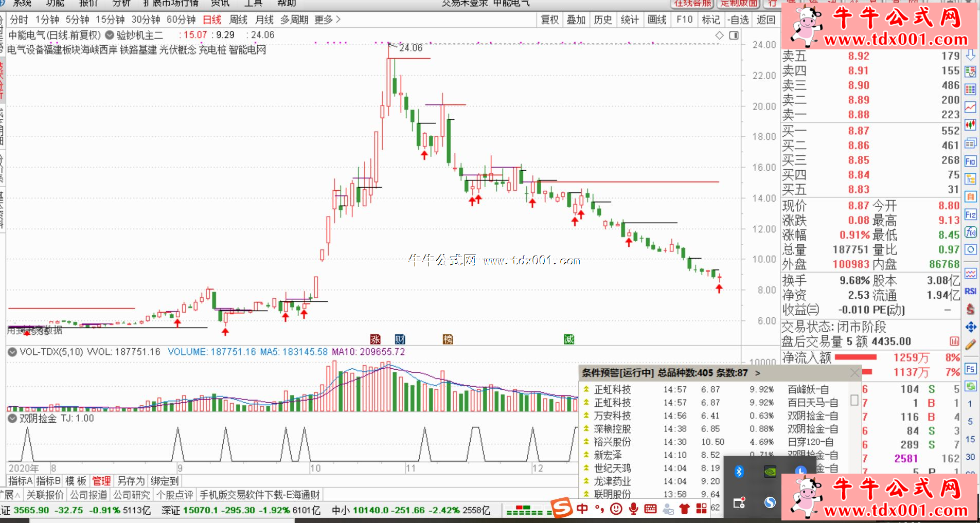Click the red chart icon beside 盘后交易量

pos(954,341)
